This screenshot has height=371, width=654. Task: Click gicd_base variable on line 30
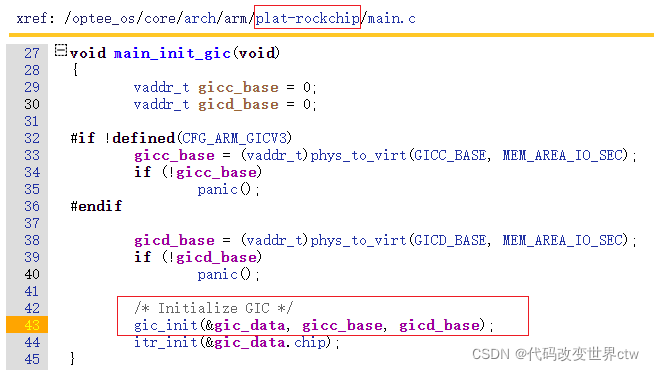pyautogui.click(x=238, y=104)
